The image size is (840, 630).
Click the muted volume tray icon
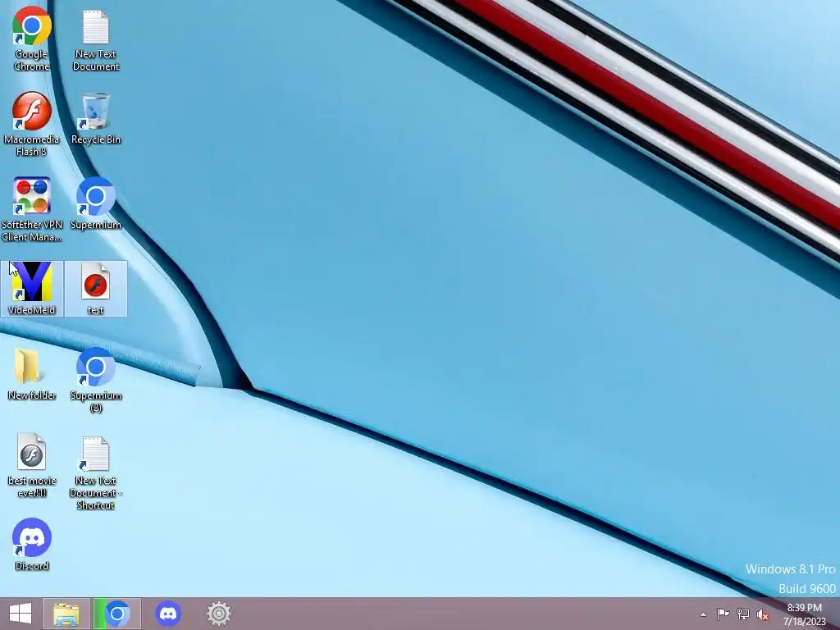763,614
